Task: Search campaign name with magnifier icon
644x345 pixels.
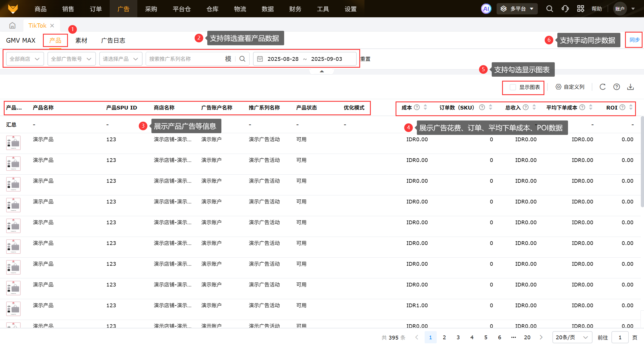Action: tap(242, 59)
